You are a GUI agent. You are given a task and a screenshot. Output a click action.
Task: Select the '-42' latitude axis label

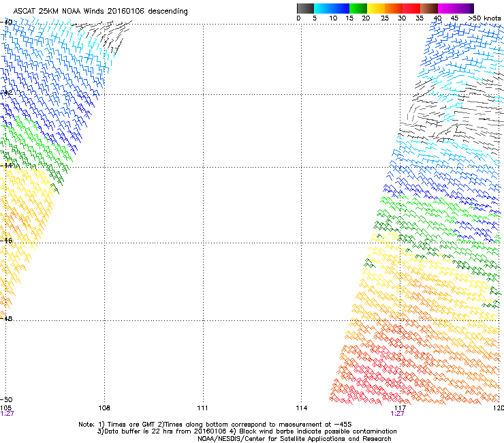(x=6, y=92)
